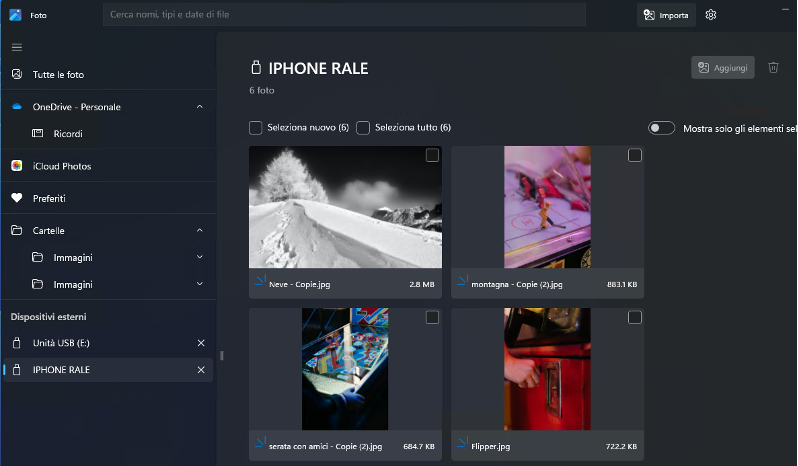Open iCloud Photos in sidebar
Screen dimensions: 798x466
(62, 166)
